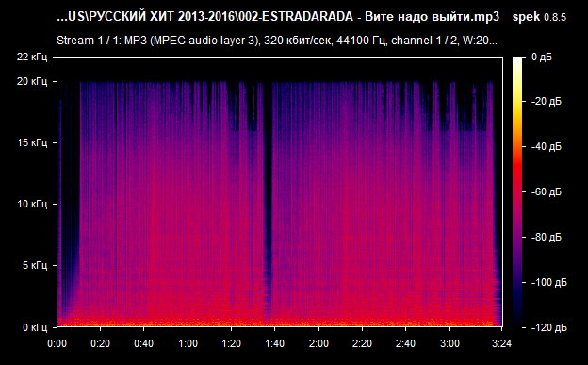Screen dimensions: 588x365
Task: Click the 10 кГц frequency label
Action: tap(32, 204)
